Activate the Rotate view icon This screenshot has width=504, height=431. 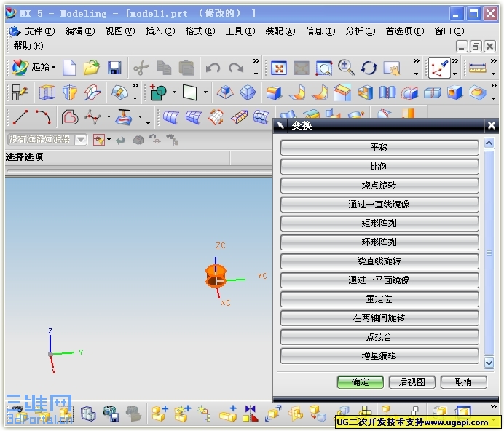pyautogui.click(x=369, y=68)
